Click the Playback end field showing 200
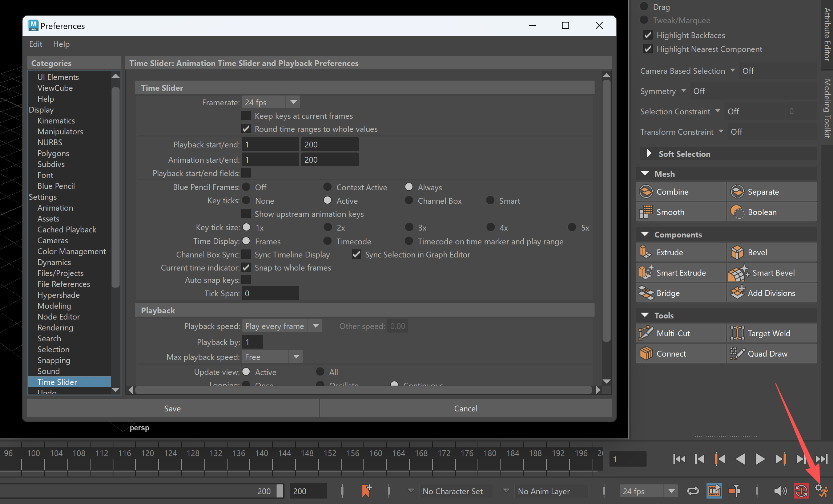 tap(330, 145)
